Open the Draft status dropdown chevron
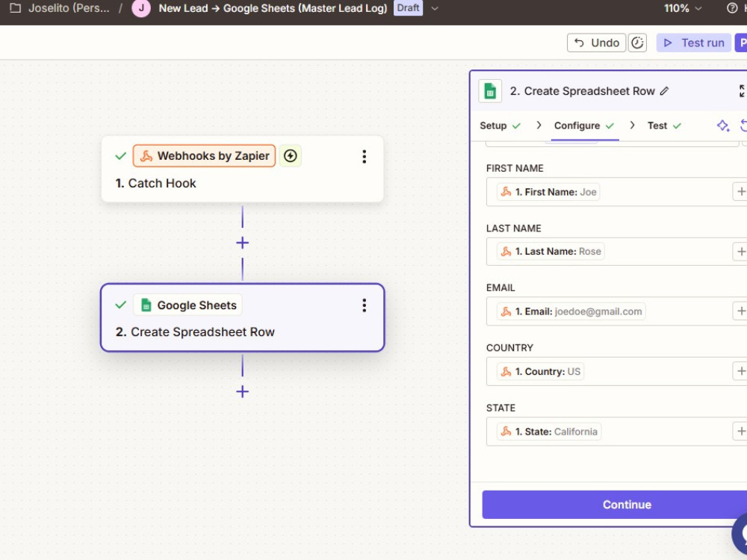This screenshot has height=560, width=747. click(435, 8)
